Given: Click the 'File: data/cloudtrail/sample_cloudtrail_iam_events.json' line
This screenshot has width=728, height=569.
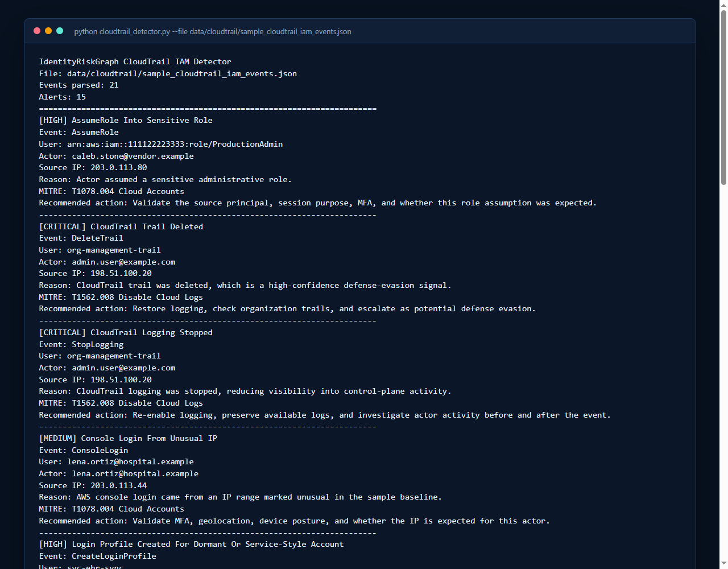Looking at the screenshot, I should 168,73.
